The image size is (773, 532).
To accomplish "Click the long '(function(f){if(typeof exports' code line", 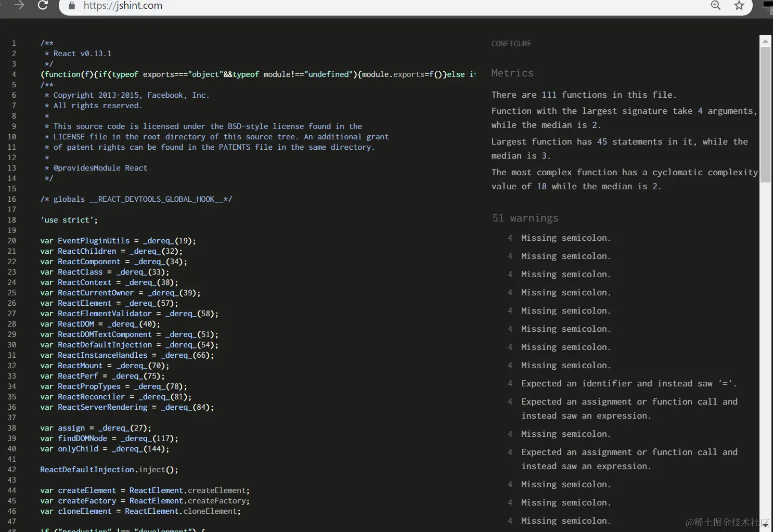I will [x=258, y=74].
